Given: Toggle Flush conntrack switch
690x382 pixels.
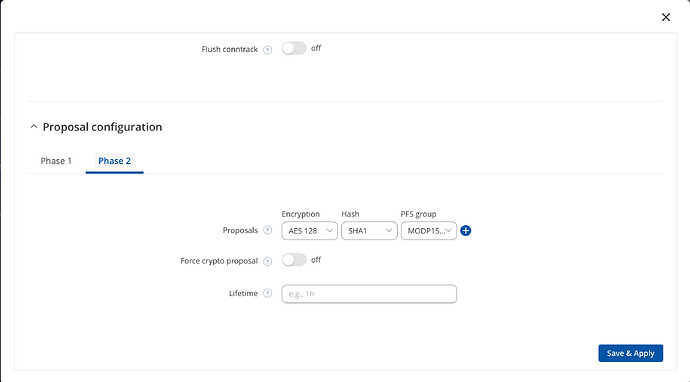Looking at the screenshot, I should point(294,48).
